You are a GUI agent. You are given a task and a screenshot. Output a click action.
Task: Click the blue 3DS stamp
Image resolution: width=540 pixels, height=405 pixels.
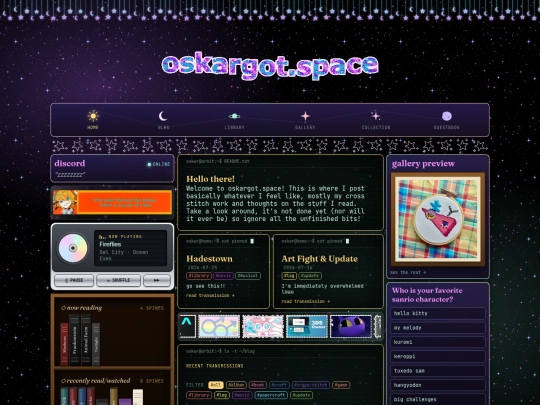click(307, 326)
